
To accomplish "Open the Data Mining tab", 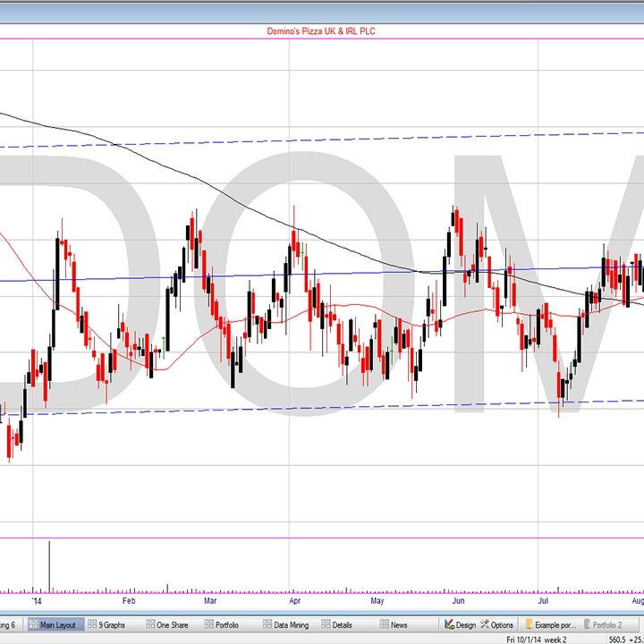I will pyautogui.click(x=286, y=624).
